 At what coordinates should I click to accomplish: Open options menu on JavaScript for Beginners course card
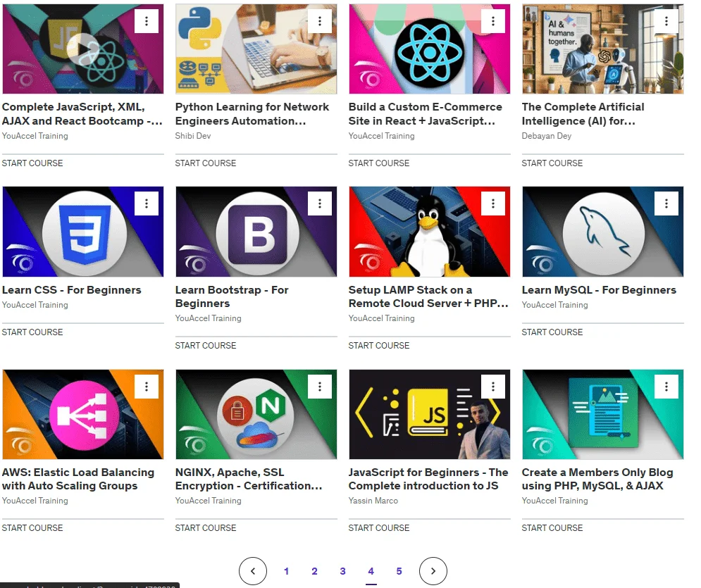click(493, 387)
